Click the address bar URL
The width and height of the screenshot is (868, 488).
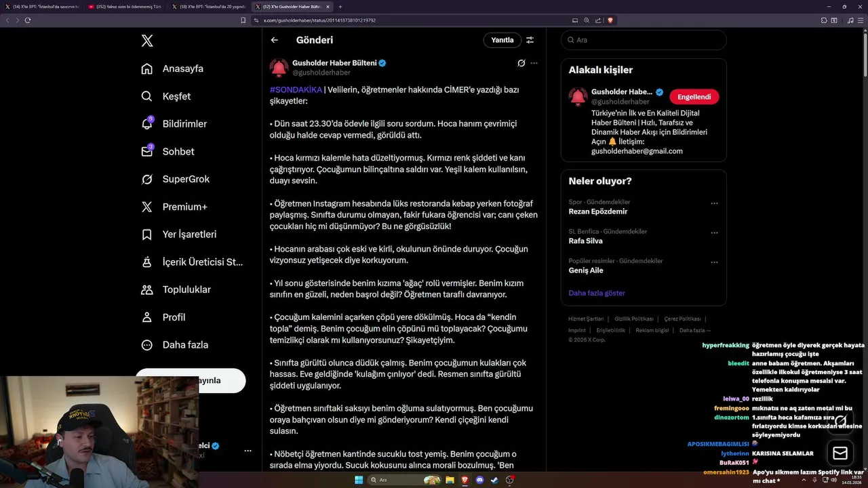(319, 20)
